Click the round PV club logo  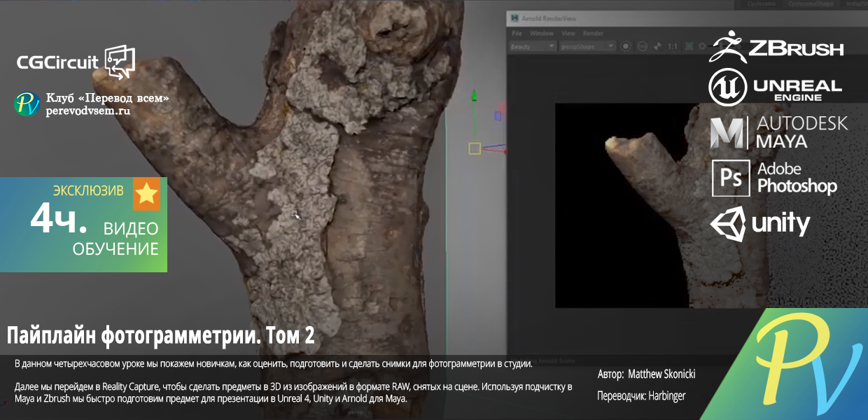(x=27, y=104)
